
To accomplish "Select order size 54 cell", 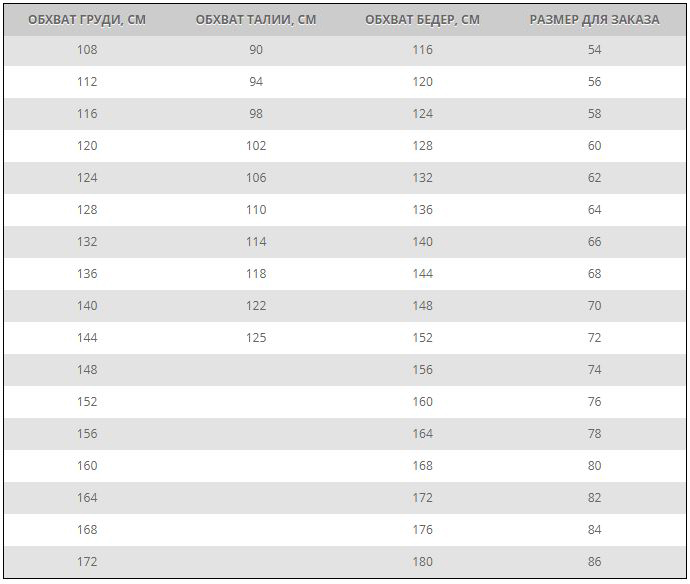I will [595, 50].
